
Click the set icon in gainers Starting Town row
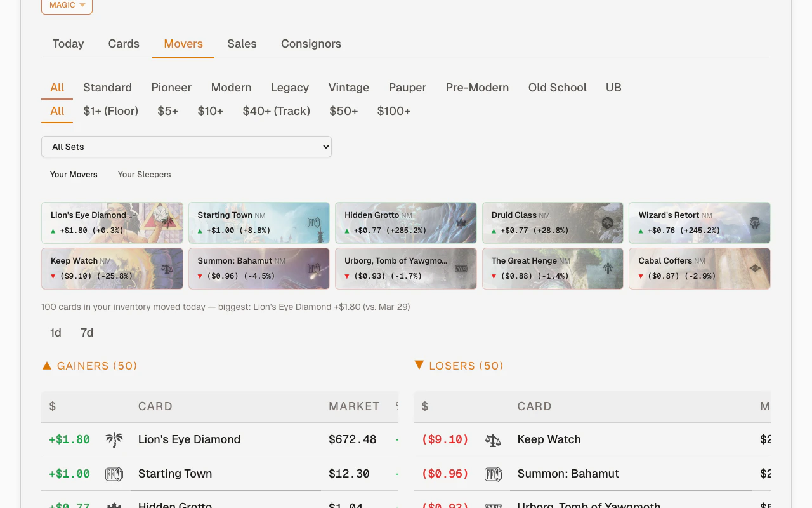(x=114, y=474)
